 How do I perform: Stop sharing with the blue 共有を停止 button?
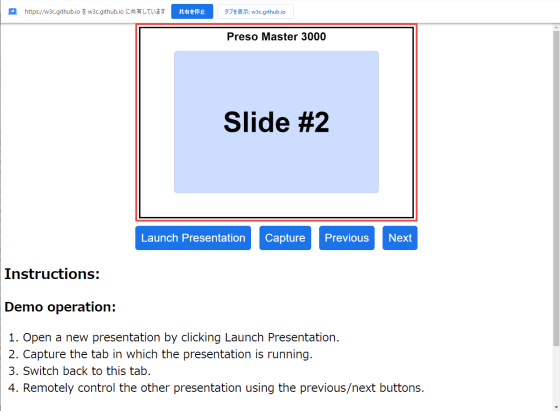[x=192, y=11]
